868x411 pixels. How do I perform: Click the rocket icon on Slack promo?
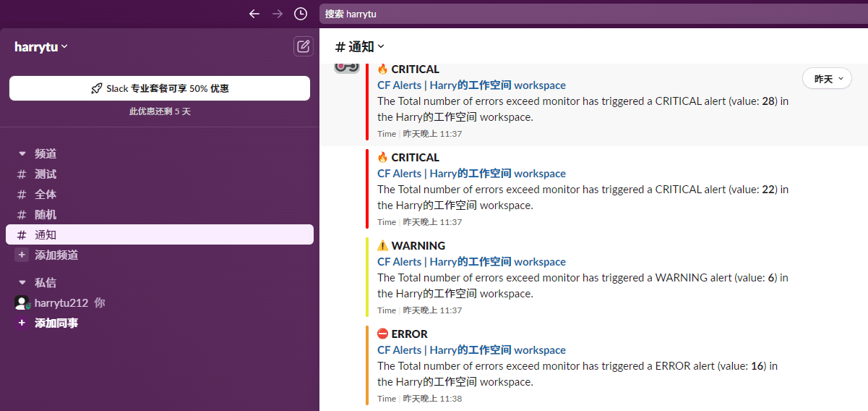tap(96, 88)
